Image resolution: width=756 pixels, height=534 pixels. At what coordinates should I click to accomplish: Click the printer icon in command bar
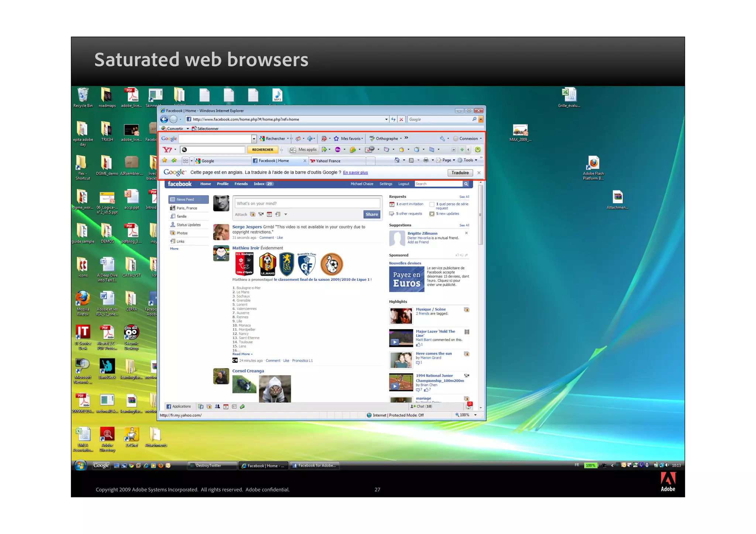click(x=426, y=160)
